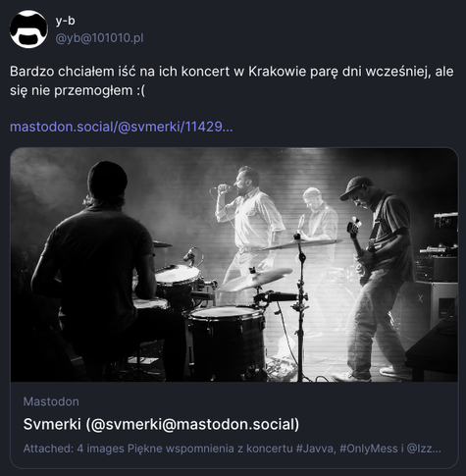Image resolution: width=466 pixels, height=476 pixels.
Task: Open the Svmerki (@svmerki@mastodon.social) card title
Action: 161,424
